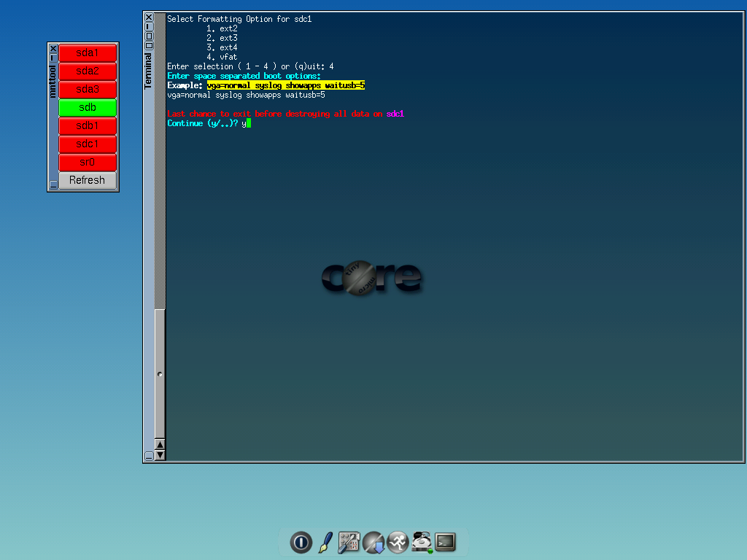Click the Terminal scrollbar thumb
This screenshot has width=747, height=560.
click(x=160, y=374)
